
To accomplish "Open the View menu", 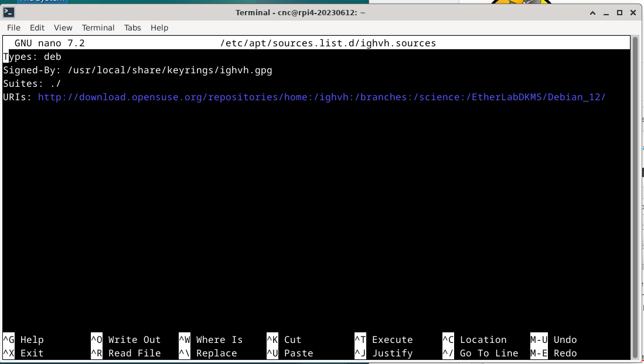I will click(x=63, y=28).
